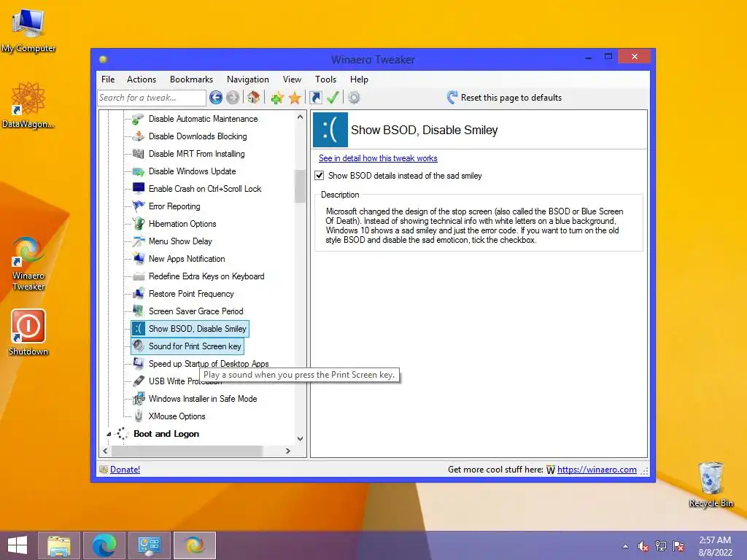Click the Screen Saver Grace Period icon

click(138, 311)
